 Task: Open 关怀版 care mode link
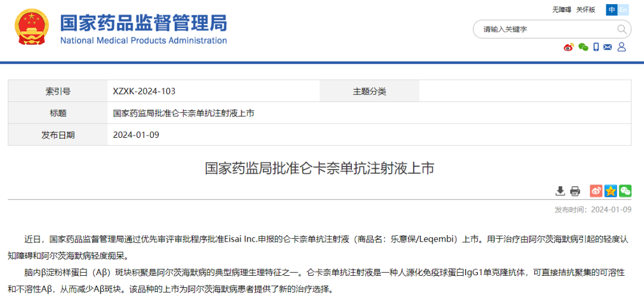click(x=586, y=10)
